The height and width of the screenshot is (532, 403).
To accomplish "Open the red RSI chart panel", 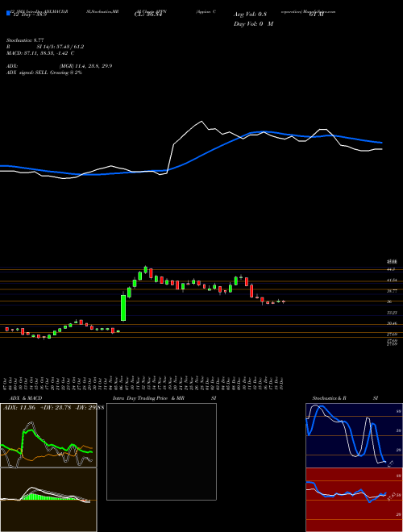I will click(x=354, y=500).
